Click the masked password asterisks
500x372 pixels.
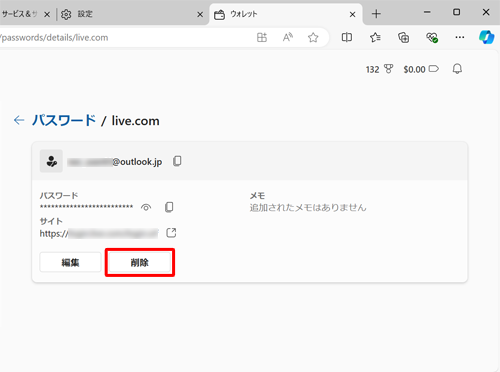[86, 207]
